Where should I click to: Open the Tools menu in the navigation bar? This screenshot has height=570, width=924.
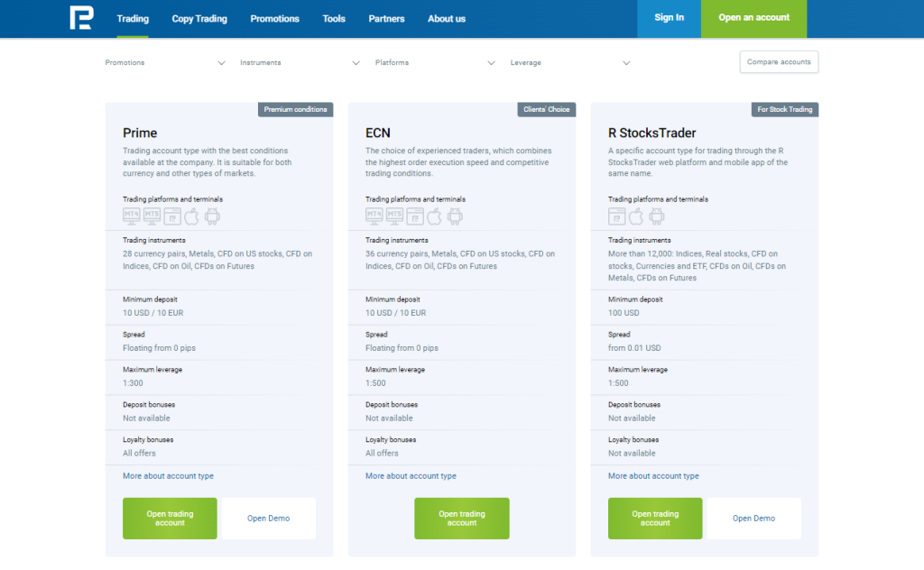tap(333, 18)
